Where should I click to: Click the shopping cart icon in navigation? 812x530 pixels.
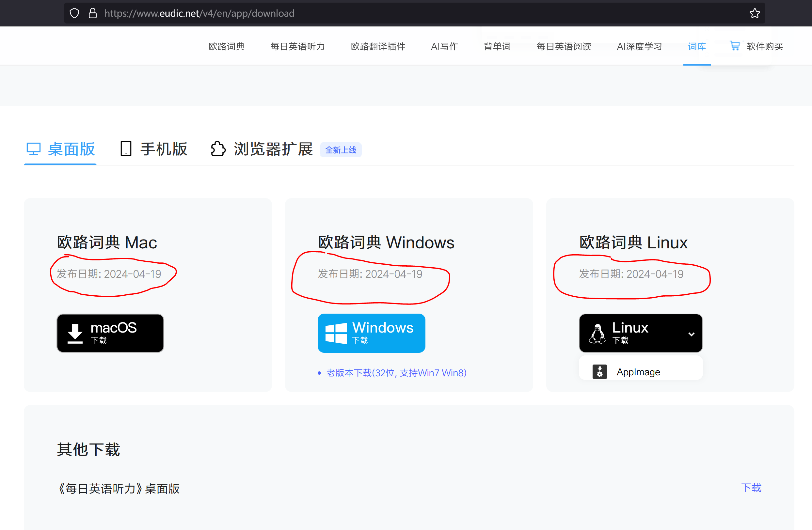tap(735, 46)
